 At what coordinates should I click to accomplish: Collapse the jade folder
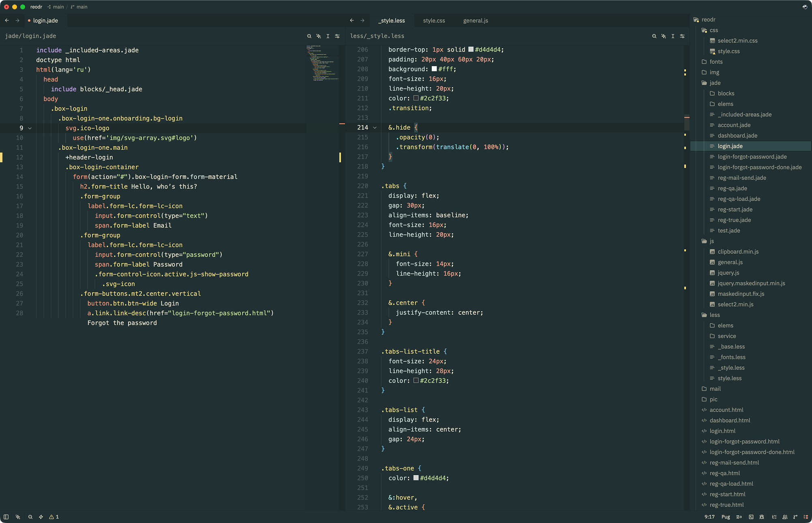pos(711,83)
